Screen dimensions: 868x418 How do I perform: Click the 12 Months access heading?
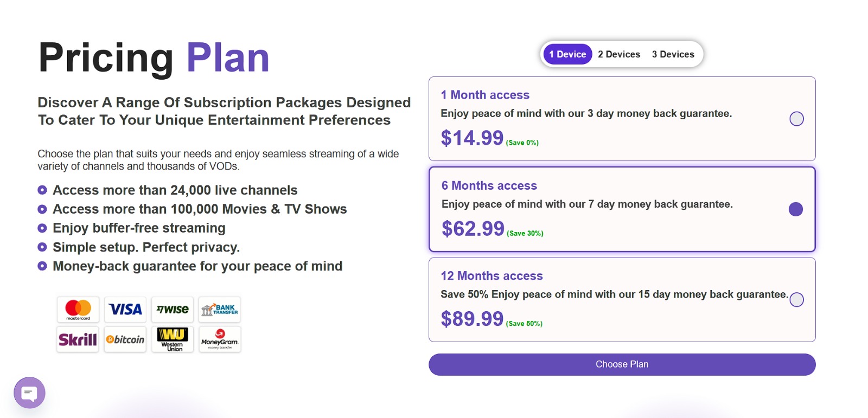pos(492,276)
